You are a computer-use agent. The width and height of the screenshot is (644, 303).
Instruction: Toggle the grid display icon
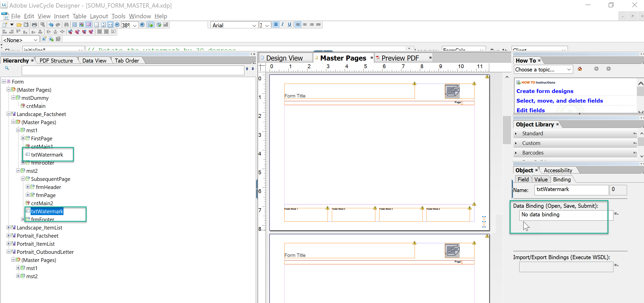click(x=75, y=25)
